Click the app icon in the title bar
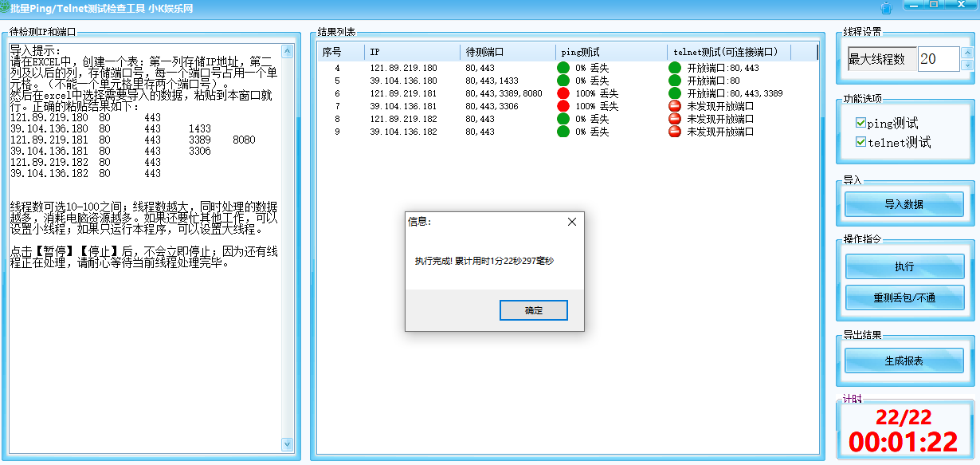Image resolution: width=980 pixels, height=465 pixels. 5,7
